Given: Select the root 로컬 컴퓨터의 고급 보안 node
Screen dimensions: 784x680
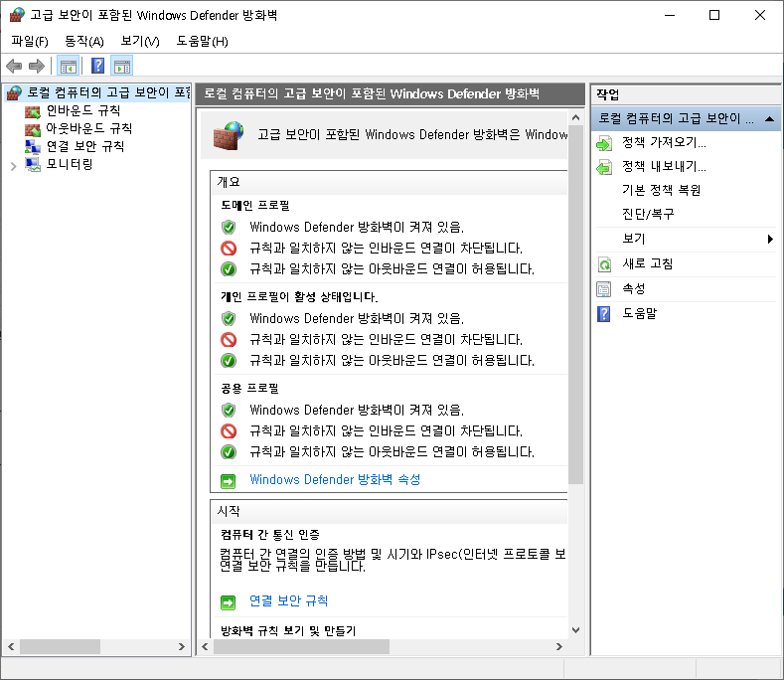Looking at the screenshot, I should point(108,92).
